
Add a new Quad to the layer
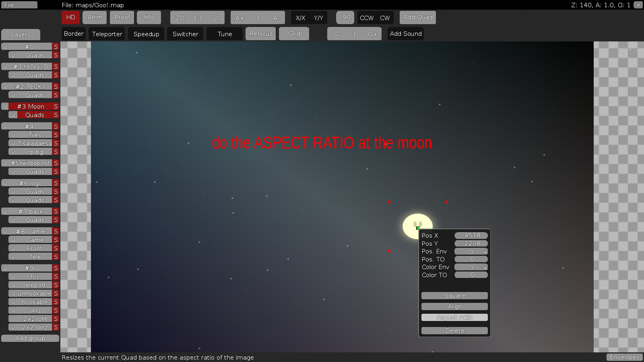[417, 17]
